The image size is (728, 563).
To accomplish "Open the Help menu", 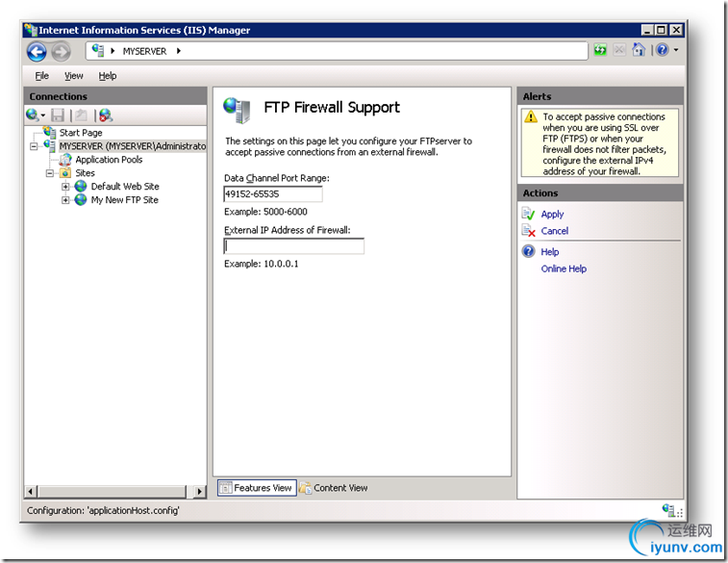I will pyautogui.click(x=108, y=76).
